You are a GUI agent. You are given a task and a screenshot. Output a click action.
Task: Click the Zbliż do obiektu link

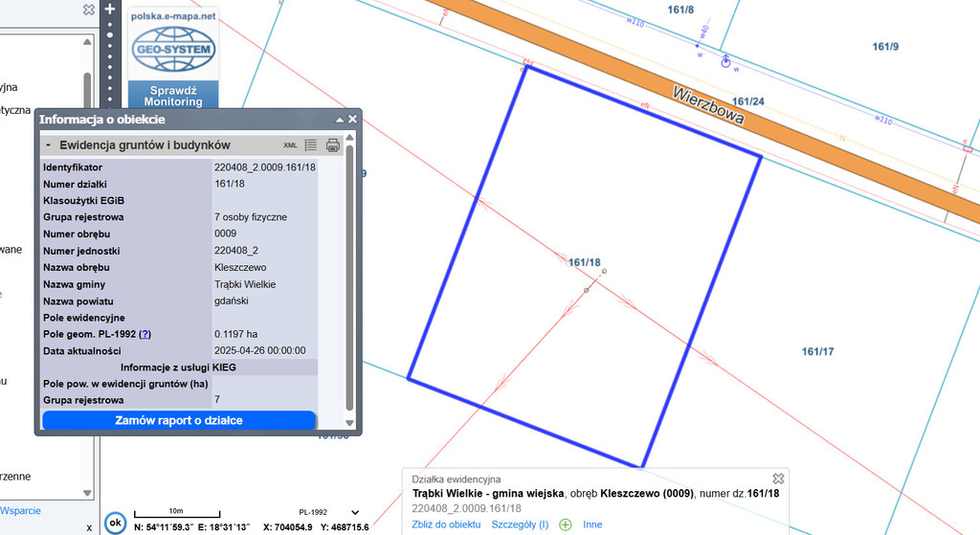446,524
